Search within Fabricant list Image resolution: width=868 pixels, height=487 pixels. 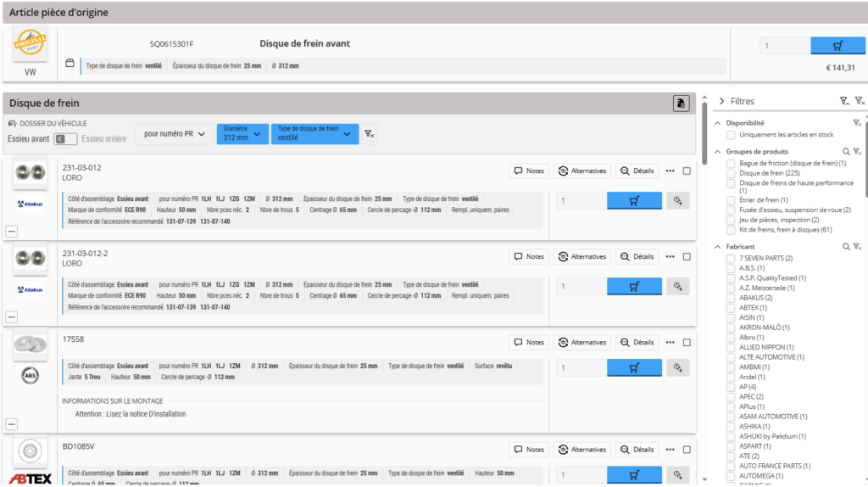(846, 247)
